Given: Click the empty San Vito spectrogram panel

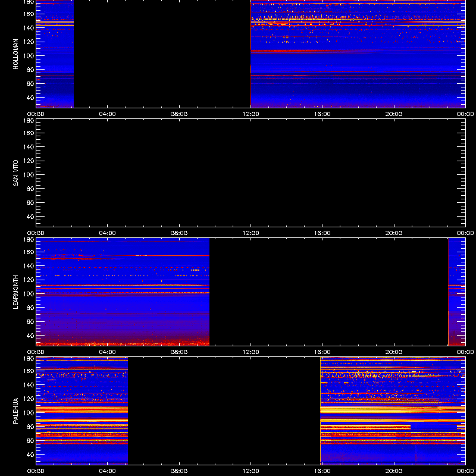Looking at the screenshot, I should pyautogui.click(x=250, y=173).
